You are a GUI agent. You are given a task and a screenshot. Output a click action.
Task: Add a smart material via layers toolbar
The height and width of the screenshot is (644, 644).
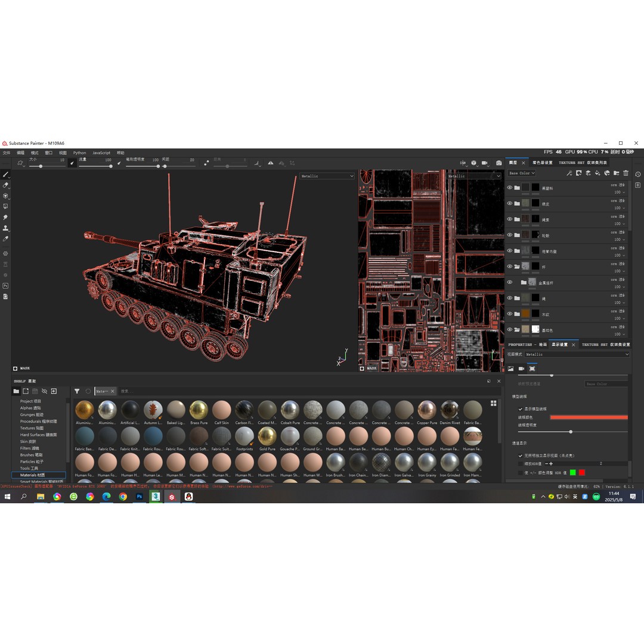607,174
